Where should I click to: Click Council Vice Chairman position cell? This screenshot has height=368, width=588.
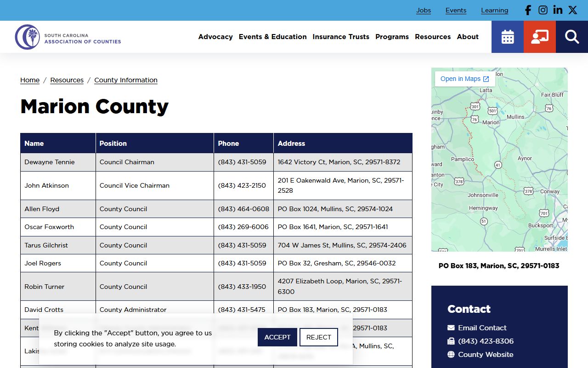point(155,186)
